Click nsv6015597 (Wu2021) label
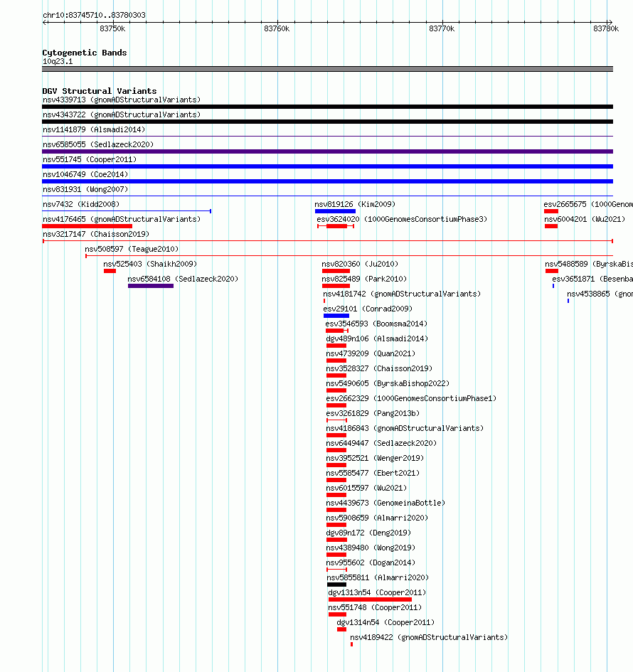Viewport: 633px width, 672px height. (366, 488)
